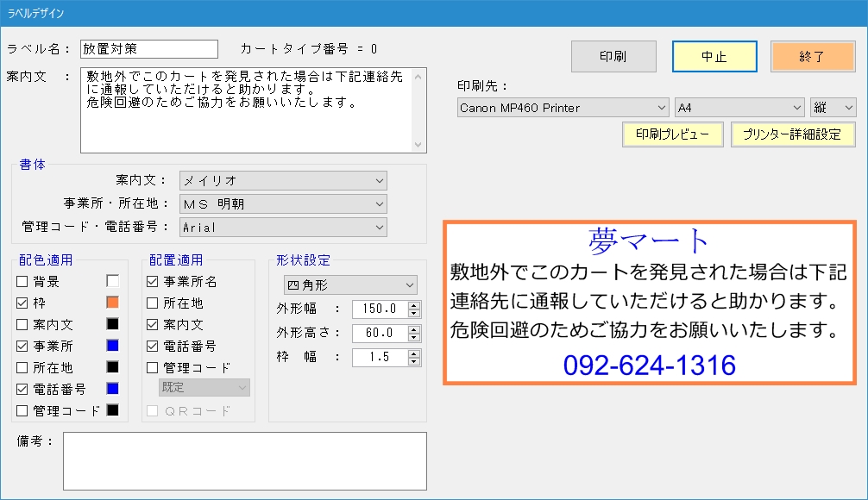Open プリンター詳細設定
The height and width of the screenshot is (500, 868).
click(x=793, y=134)
